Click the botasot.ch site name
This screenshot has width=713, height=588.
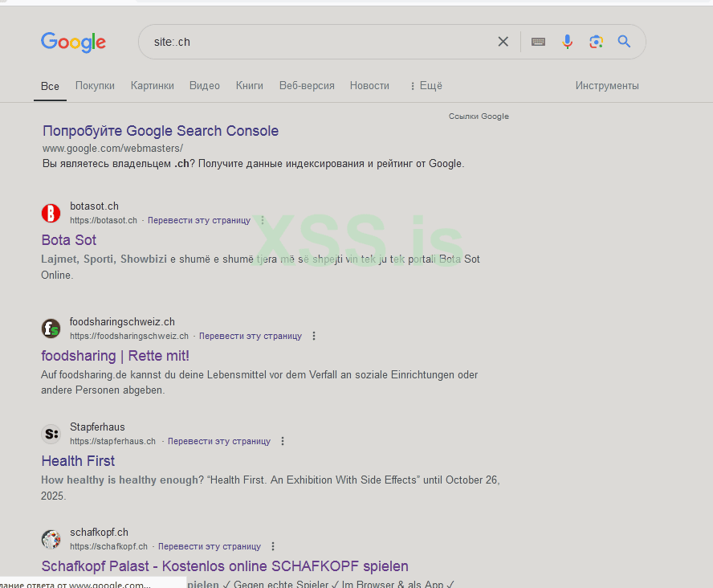click(94, 206)
